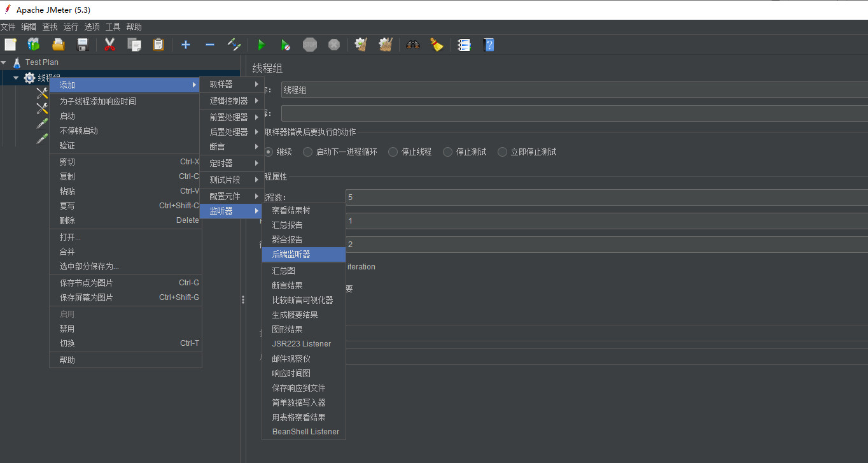Select the 停止测试 radio button
868x463 pixels.
tap(447, 152)
